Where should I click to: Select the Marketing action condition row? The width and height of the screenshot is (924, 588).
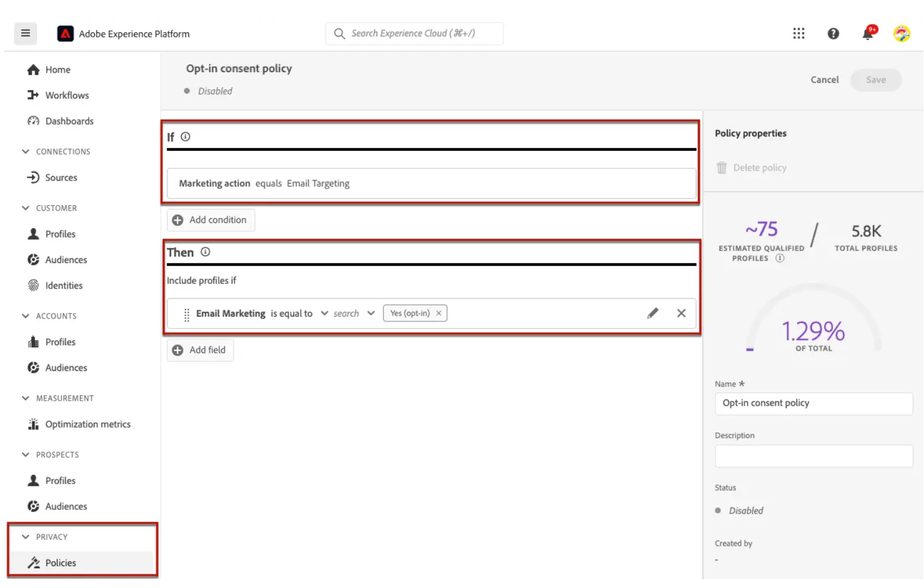tap(432, 183)
